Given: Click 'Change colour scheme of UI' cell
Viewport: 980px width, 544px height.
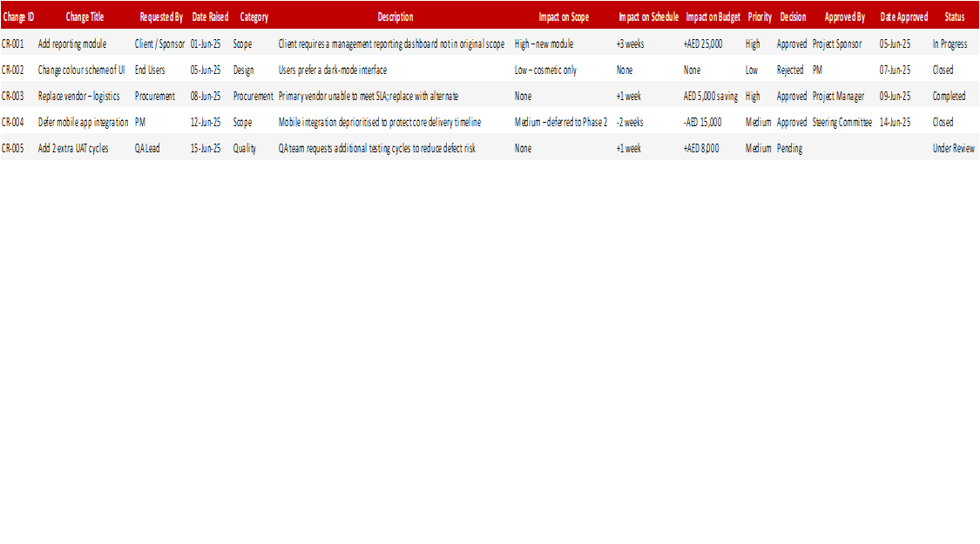Looking at the screenshot, I should (x=81, y=70).
